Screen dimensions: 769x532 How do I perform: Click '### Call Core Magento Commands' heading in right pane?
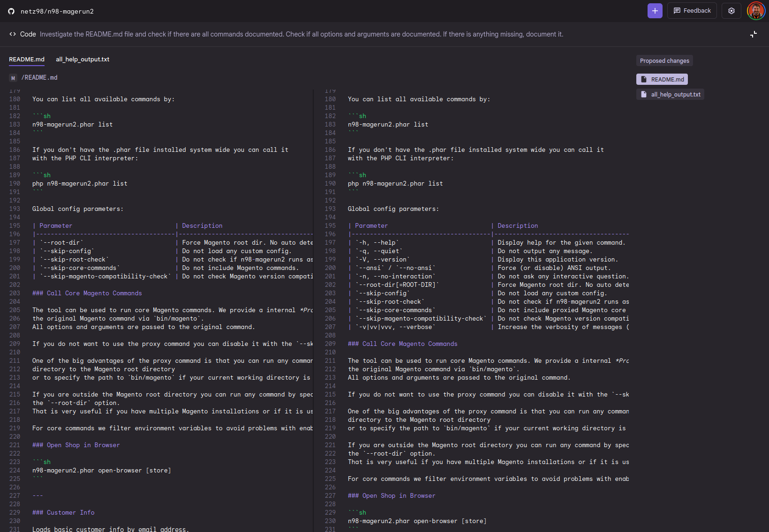click(403, 344)
